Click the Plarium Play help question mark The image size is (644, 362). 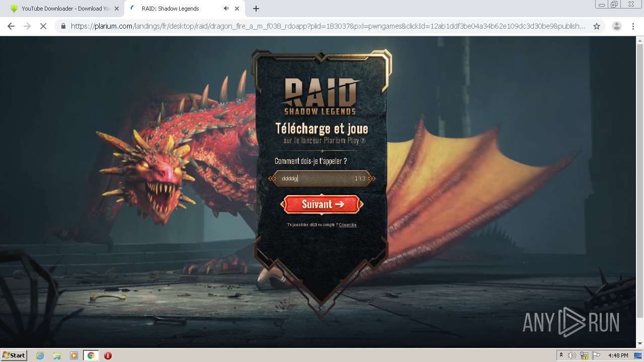tap(363, 141)
